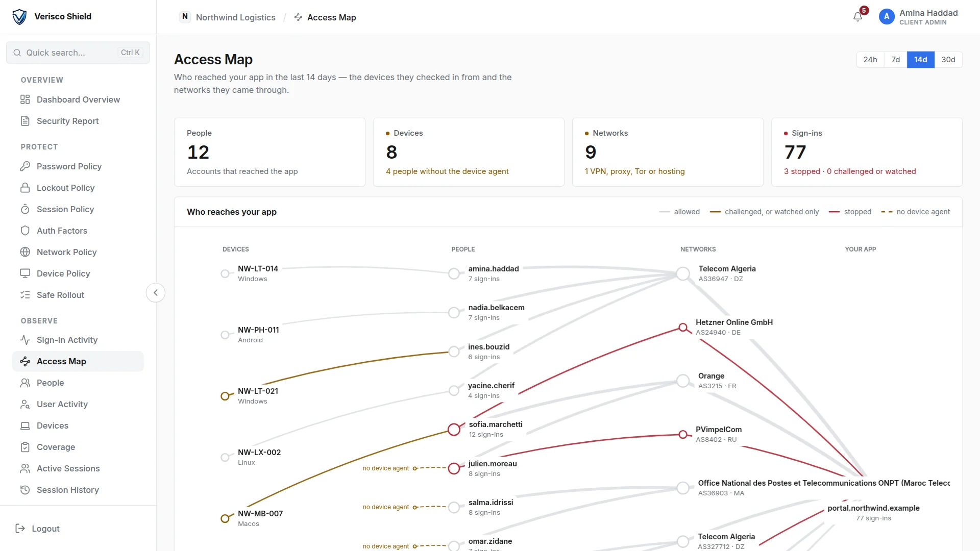View Active Sessions
980x551 pixels.
78,468
